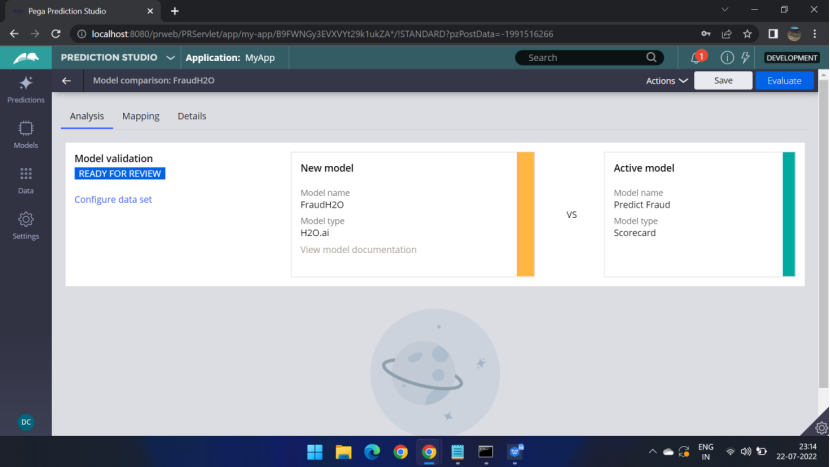Click the Wi-Fi icon in system tray
The height and width of the screenshot is (467, 830).
[x=730, y=452]
